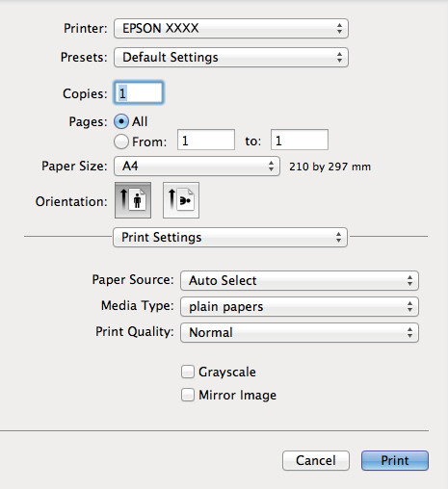
Task: Click the Copies input field
Action: pos(139,93)
